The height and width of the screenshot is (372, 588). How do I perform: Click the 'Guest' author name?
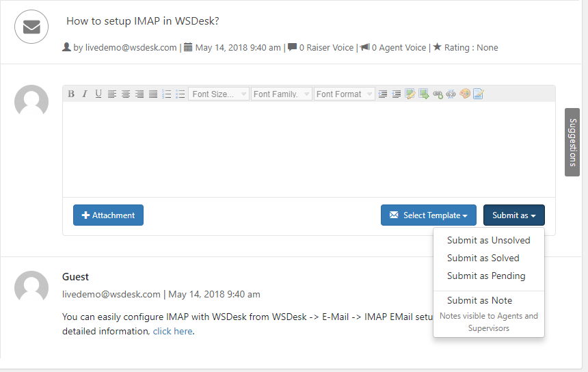pyautogui.click(x=75, y=277)
